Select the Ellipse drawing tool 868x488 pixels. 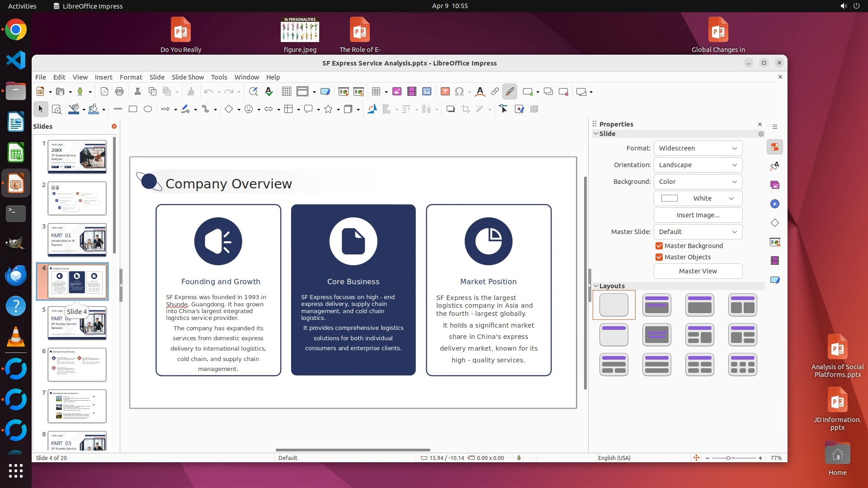(148, 109)
